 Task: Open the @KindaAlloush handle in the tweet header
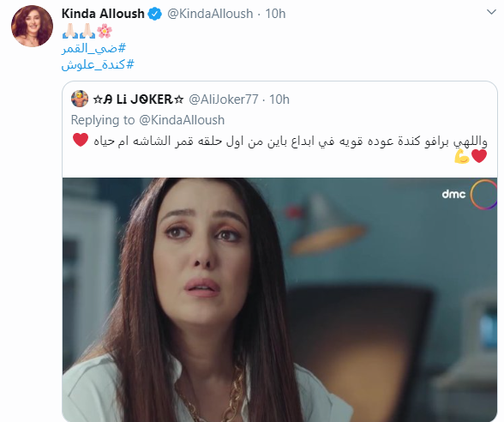tap(210, 14)
